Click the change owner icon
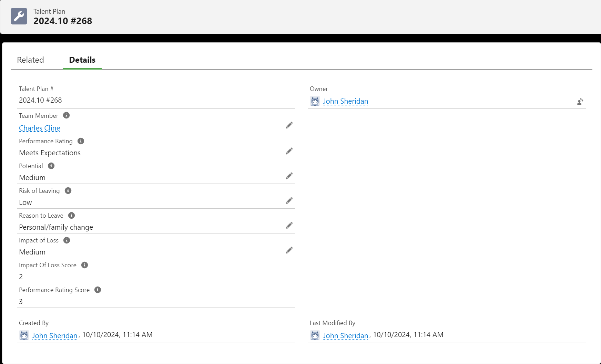The width and height of the screenshot is (601, 364). 580,102
